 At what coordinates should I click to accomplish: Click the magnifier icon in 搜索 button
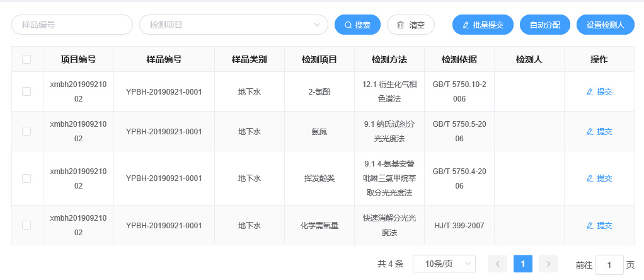[x=348, y=25]
